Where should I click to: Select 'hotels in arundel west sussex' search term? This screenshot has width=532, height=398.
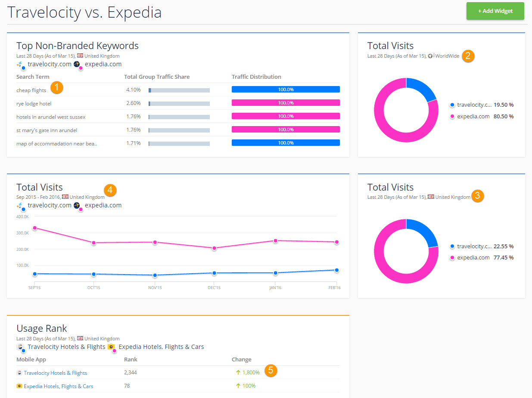51,117
